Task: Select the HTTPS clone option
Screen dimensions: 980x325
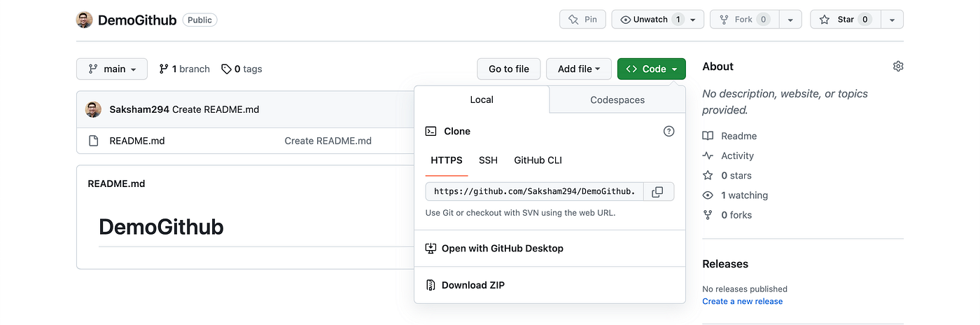Action: coord(447,160)
